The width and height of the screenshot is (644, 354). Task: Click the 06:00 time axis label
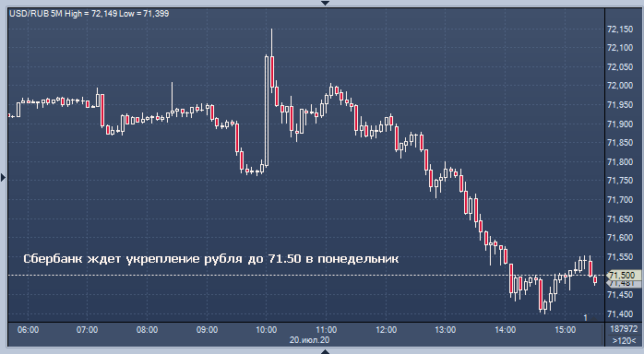click(x=29, y=330)
